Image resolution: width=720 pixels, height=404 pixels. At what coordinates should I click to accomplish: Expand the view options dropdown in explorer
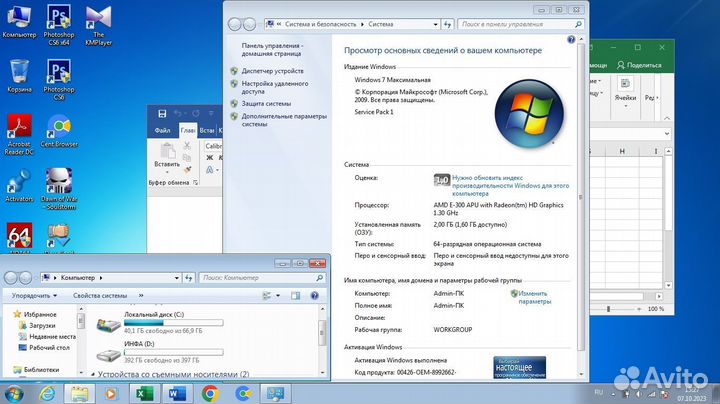click(x=278, y=296)
